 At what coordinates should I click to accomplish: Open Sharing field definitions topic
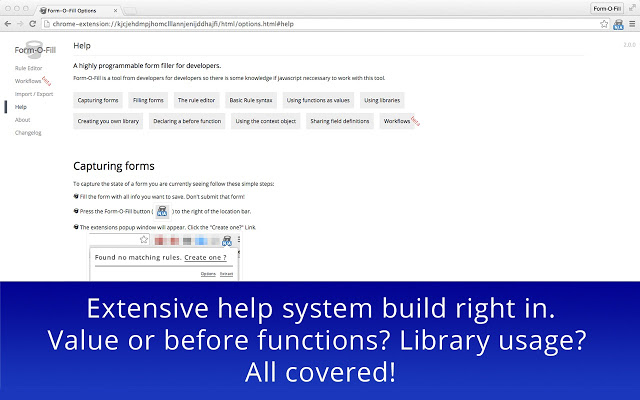click(x=340, y=121)
